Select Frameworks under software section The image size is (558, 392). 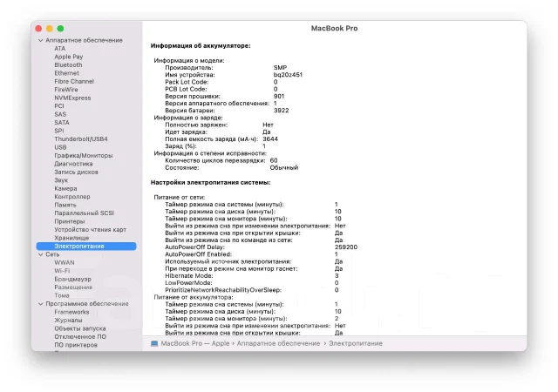tap(71, 312)
